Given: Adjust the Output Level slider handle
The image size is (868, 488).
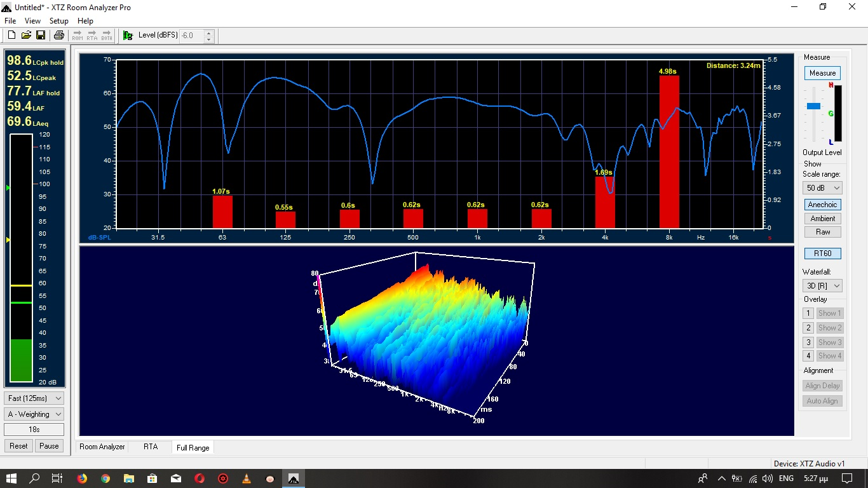Looking at the screenshot, I should (813, 106).
